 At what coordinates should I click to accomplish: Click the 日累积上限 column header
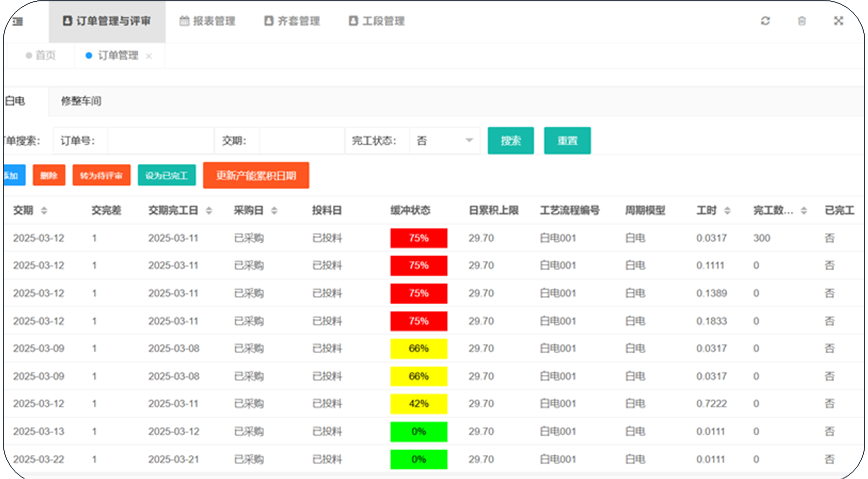[x=493, y=210]
